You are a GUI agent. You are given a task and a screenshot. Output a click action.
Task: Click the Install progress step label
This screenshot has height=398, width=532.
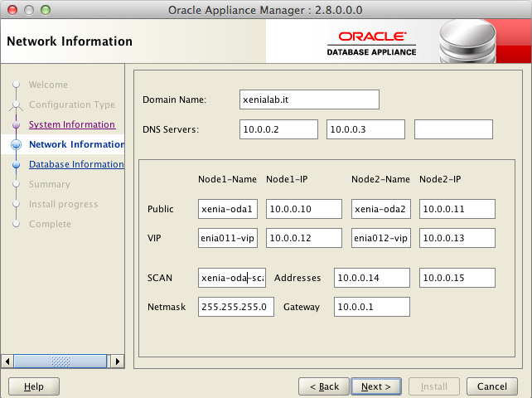click(64, 204)
